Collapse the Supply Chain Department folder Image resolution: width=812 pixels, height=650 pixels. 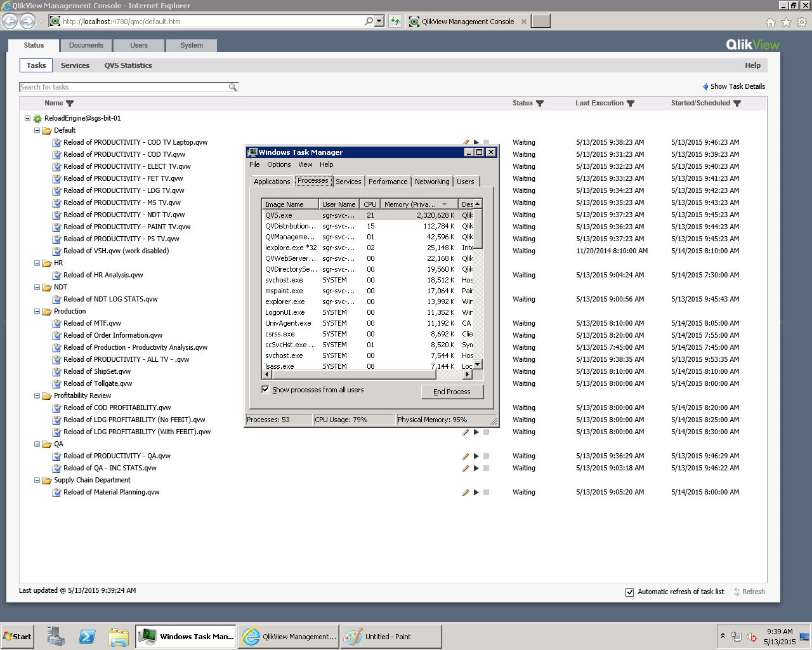coord(37,480)
